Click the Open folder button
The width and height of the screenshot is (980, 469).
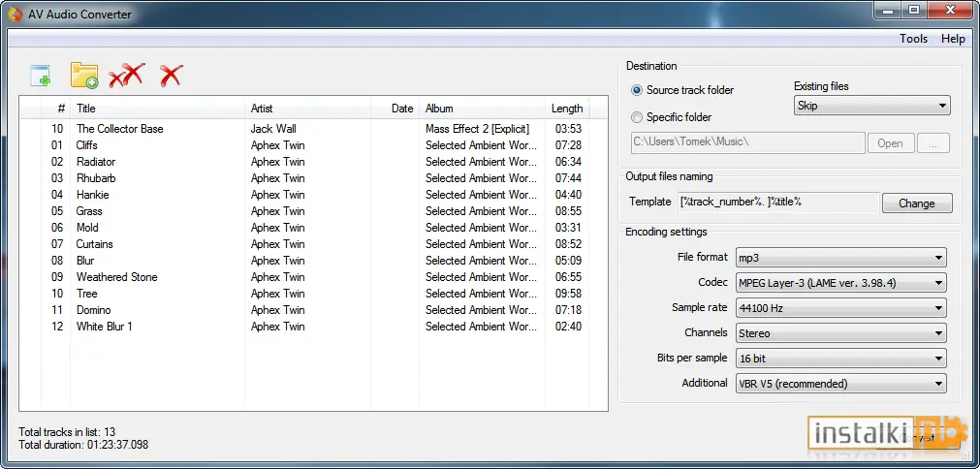[x=891, y=143]
